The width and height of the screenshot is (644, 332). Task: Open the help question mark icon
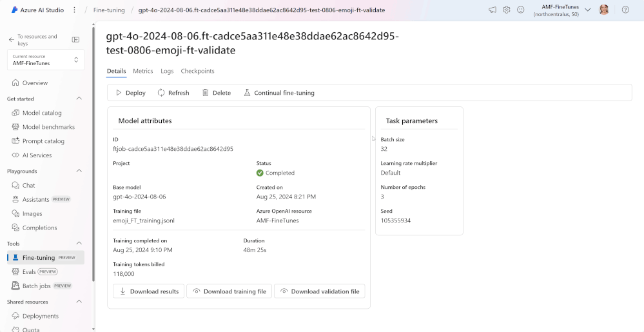(625, 10)
